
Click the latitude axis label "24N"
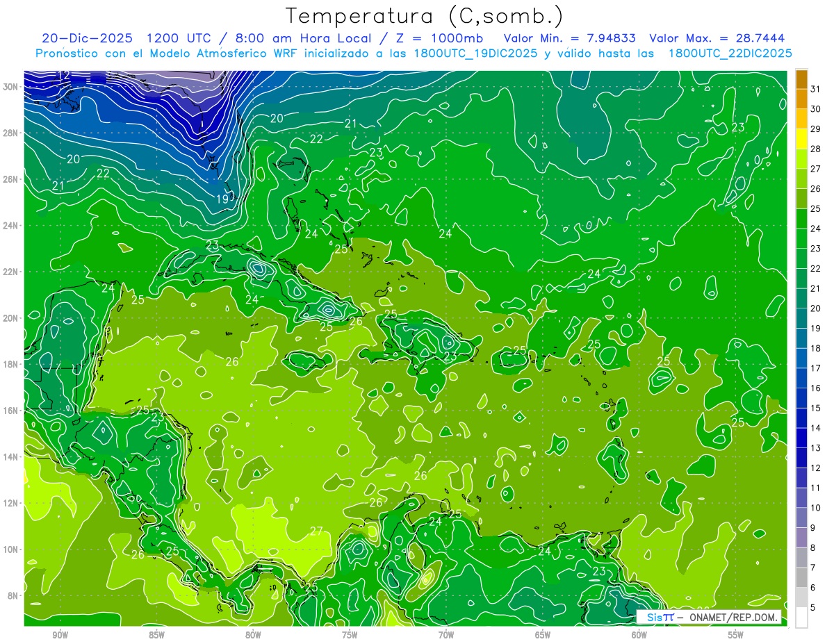(x=11, y=226)
